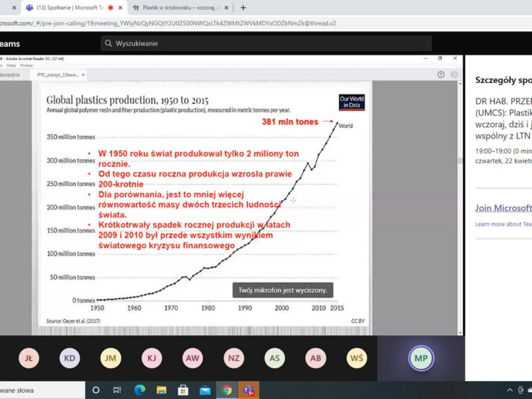Show hidden system tray icons chevron
This screenshot has width=532, height=399.
pos(510,390)
